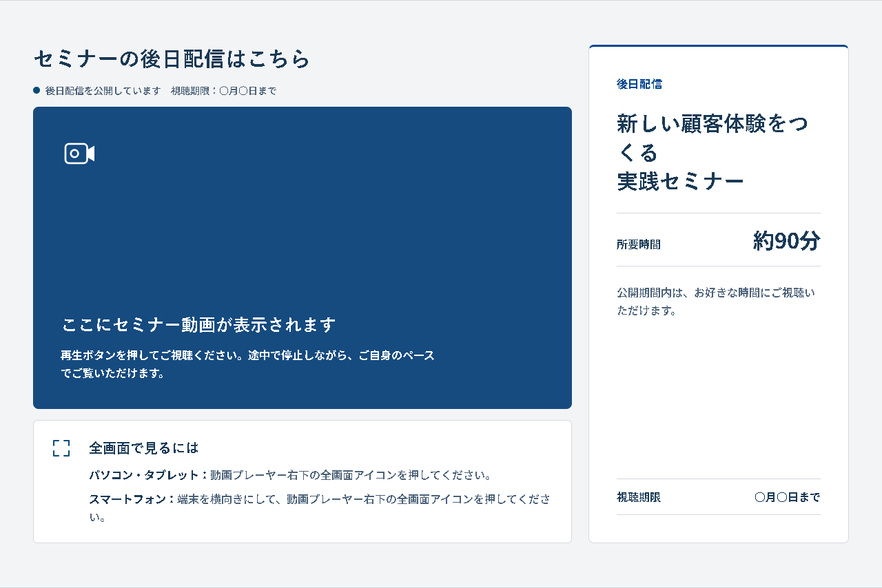Screen dimensions: 882x588
Task: Click the status text 後日配信を公開しています
Action: pos(103,91)
